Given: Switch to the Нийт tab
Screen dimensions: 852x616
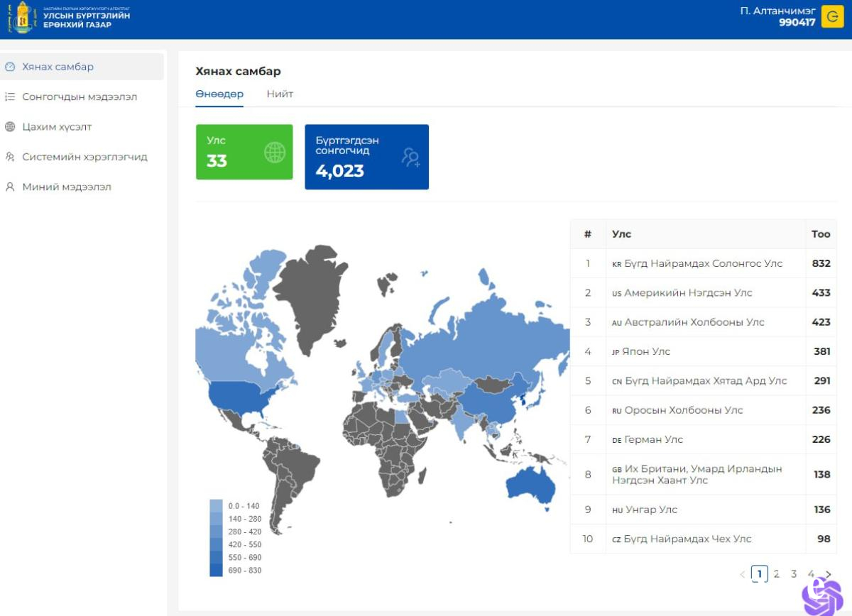Looking at the screenshot, I should [x=280, y=94].
